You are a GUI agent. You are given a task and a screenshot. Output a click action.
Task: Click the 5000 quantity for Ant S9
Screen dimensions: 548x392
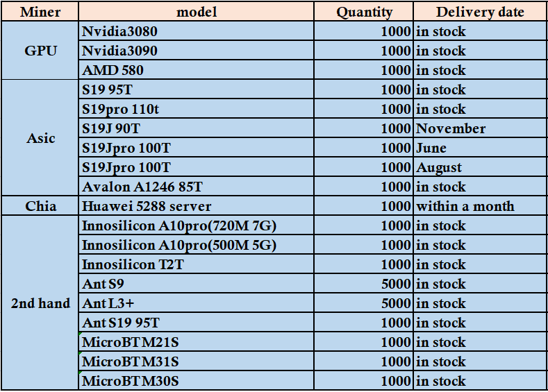[364, 284]
